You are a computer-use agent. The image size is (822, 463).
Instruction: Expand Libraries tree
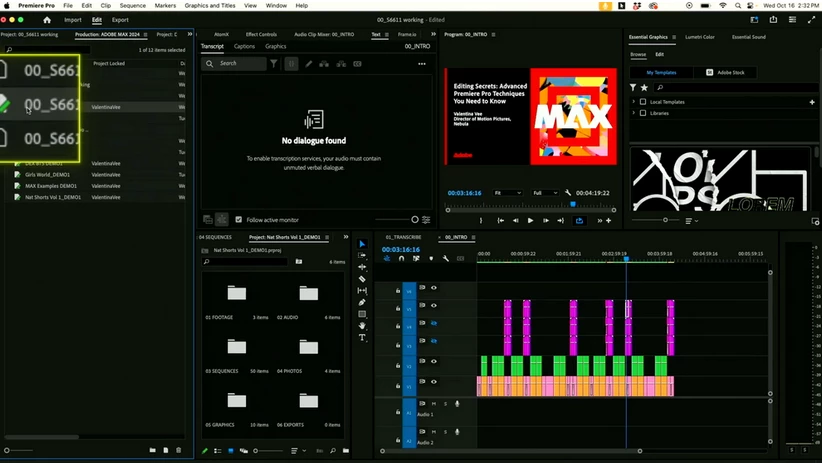(634, 113)
